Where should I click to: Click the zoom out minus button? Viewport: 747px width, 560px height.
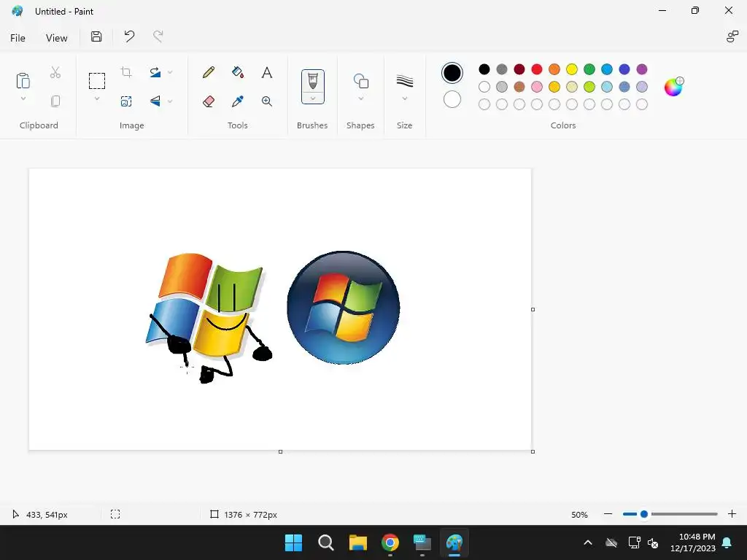click(x=608, y=514)
